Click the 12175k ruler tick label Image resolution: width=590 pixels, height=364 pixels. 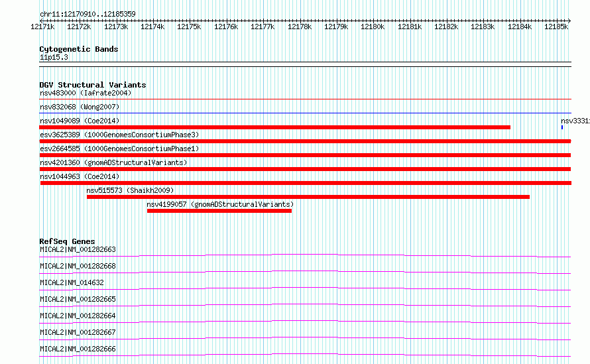click(189, 27)
